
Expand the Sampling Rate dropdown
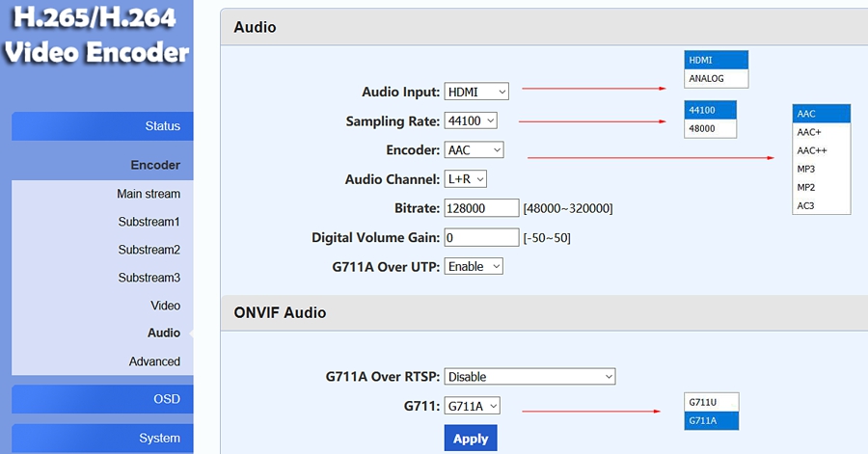(x=471, y=120)
